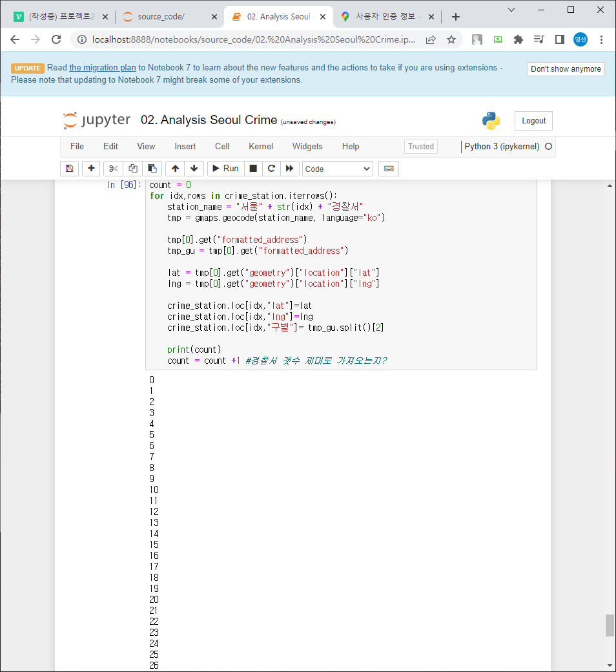
Task: Close the source_code/ tab
Action: click(214, 17)
